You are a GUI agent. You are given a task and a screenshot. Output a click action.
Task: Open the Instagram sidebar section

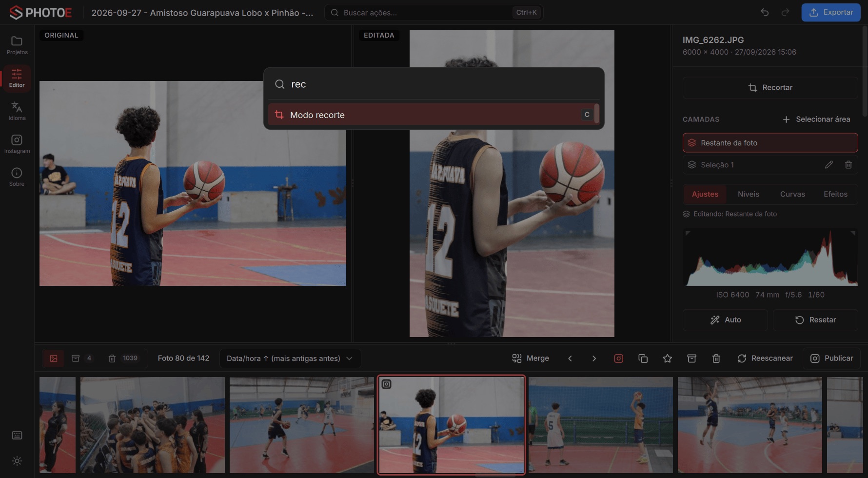tap(17, 144)
